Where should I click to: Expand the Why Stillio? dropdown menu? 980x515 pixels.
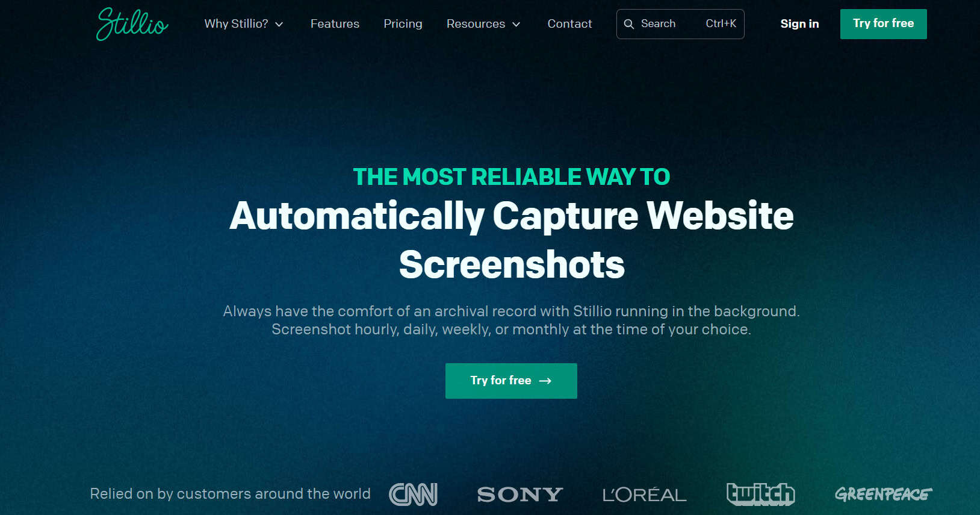pyautogui.click(x=244, y=24)
